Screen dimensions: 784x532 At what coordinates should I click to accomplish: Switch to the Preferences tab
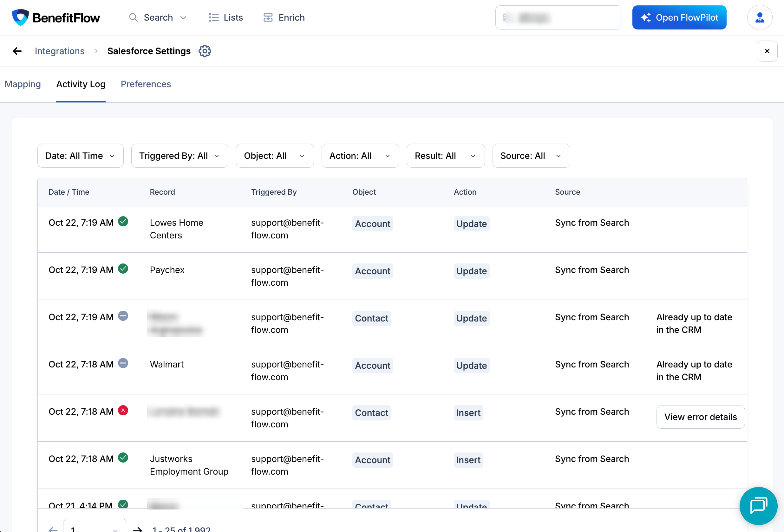146,84
